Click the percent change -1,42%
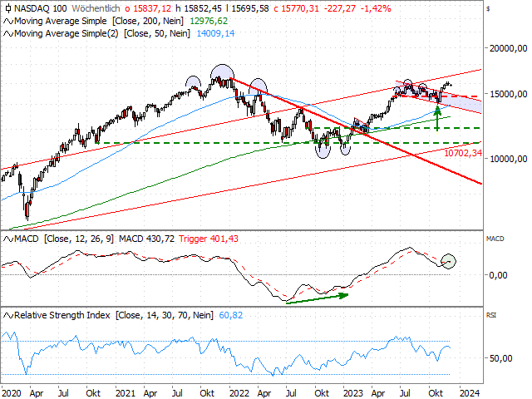This screenshot has width=532, height=399. (375, 8)
